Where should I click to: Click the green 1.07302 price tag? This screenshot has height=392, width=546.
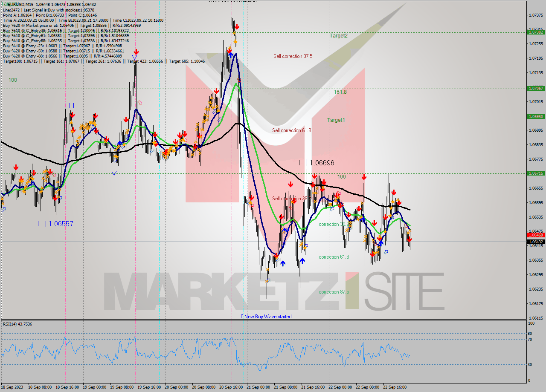click(x=535, y=32)
